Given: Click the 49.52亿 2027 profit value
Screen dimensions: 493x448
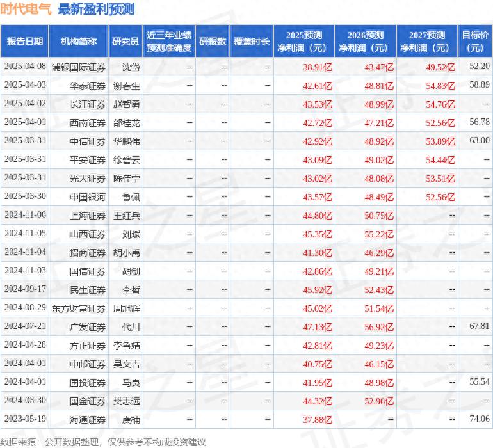Looking at the screenshot, I should (440, 67).
